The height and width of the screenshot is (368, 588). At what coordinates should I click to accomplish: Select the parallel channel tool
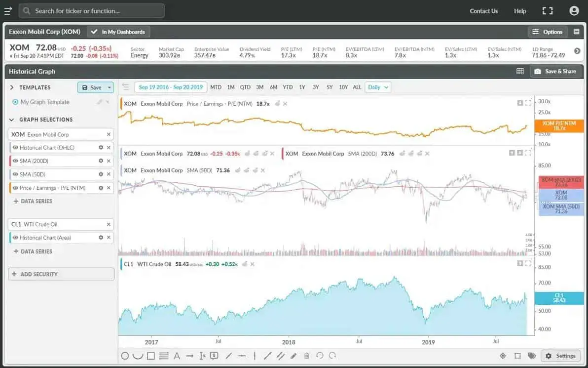point(281,356)
